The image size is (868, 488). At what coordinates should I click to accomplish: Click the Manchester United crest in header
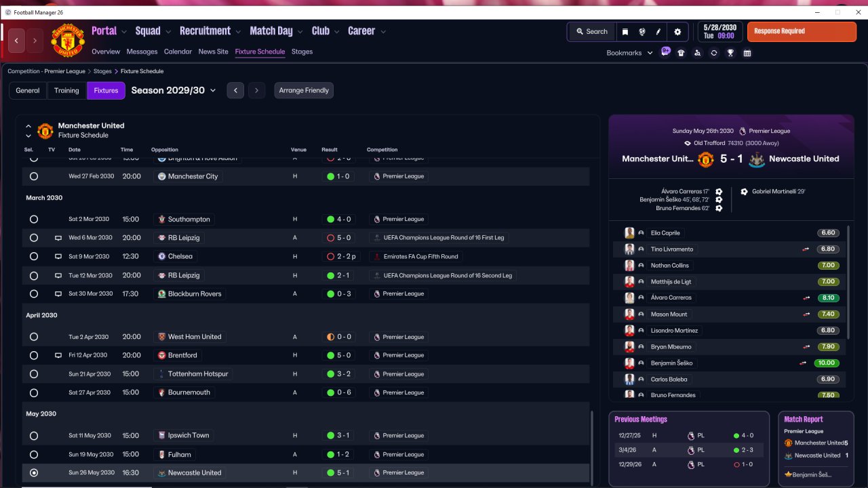tap(68, 41)
